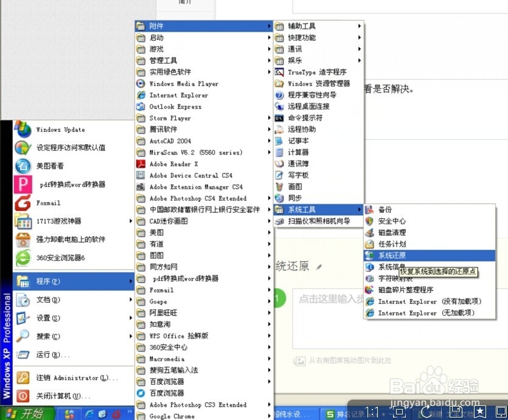Screen dimensions: 508x420
Task: Open WPS Office 抢鲜版 folder
Action: click(204, 336)
